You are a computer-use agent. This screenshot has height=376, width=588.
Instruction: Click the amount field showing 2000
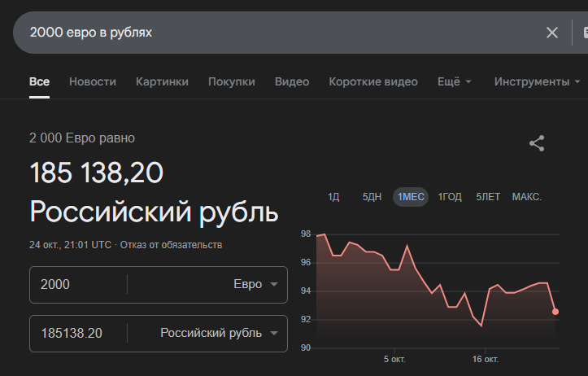click(78, 284)
